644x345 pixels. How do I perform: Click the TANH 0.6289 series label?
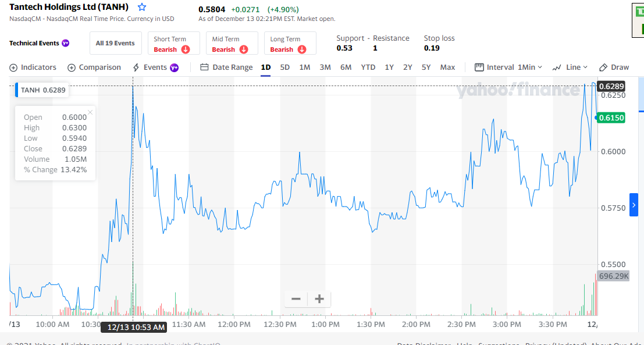pos(42,90)
